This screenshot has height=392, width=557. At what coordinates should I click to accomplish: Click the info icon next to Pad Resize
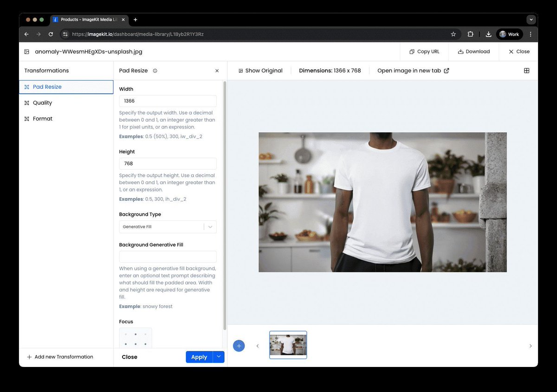[x=155, y=71]
